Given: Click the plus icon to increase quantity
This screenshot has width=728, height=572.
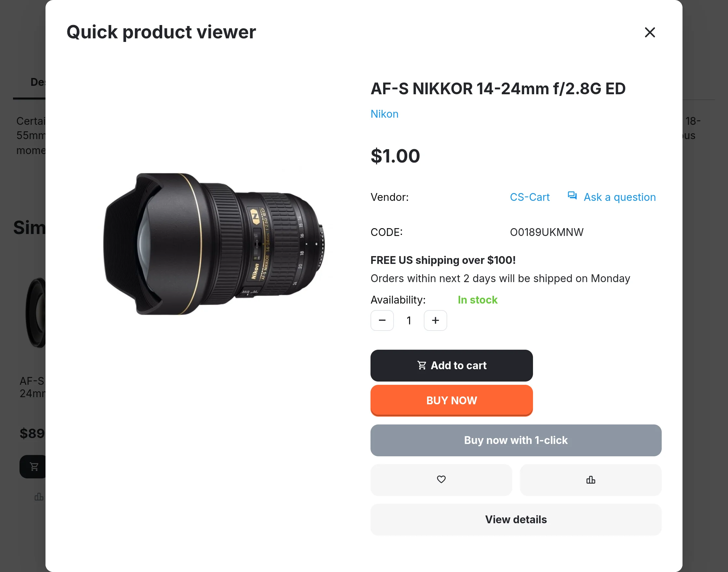Looking at the screenshot, I should click(435, 320).
